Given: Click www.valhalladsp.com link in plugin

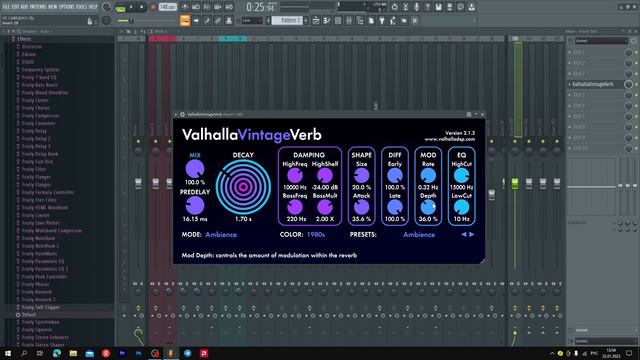Looking at the screenshot, I should (449, 139).
